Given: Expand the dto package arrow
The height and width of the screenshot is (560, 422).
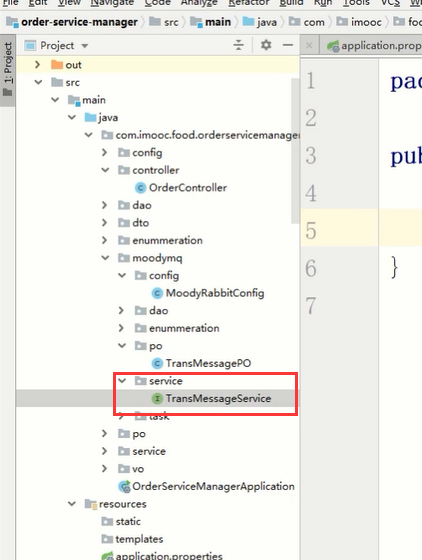Looking at the screenshot, I should pos(105,222).
